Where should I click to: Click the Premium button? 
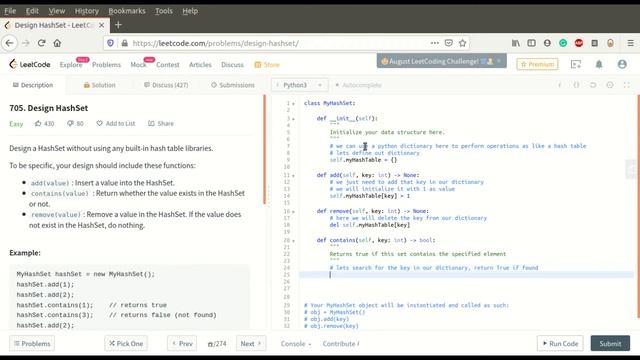537,64
